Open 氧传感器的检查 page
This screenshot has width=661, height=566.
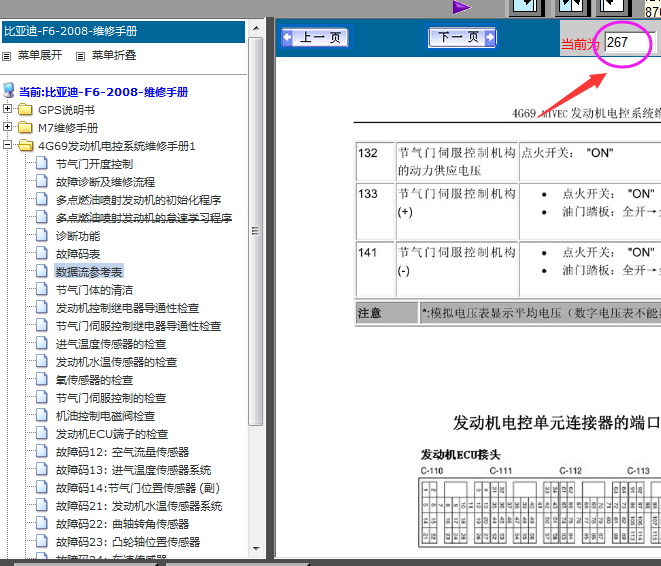point(94,380)
